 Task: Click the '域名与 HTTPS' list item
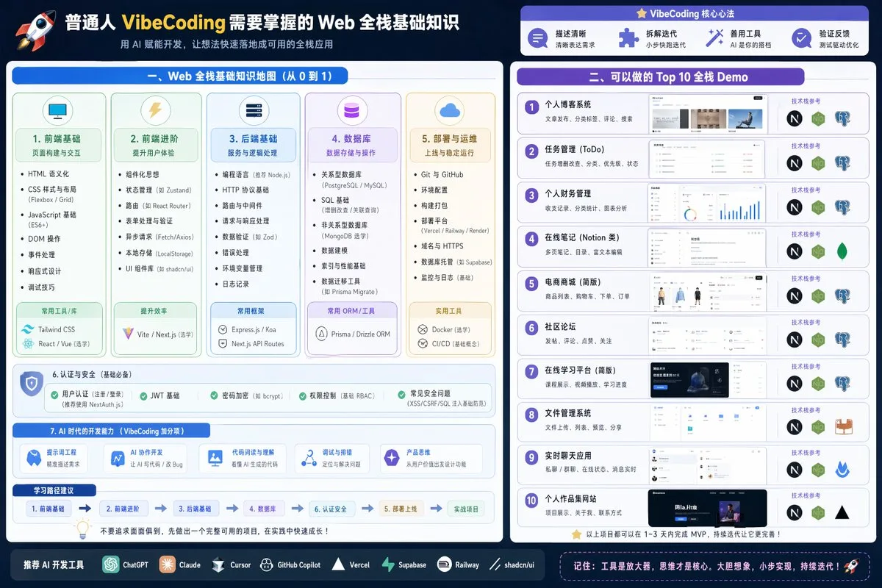tap(442, 246)
